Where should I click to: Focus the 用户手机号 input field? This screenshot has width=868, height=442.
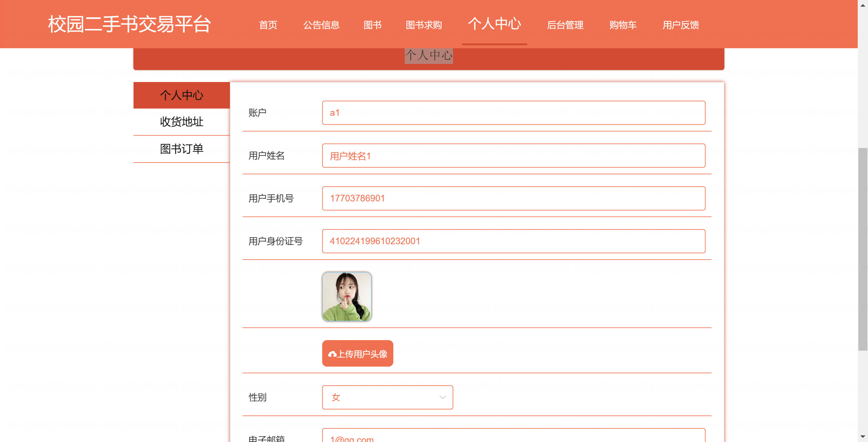(x=514, y=198)
